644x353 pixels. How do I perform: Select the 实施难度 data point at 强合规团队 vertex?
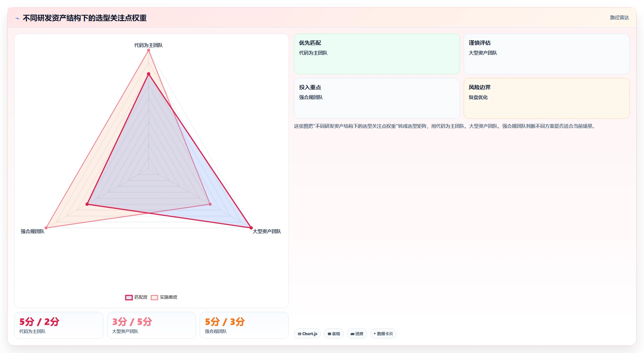(x=46, y=228)
